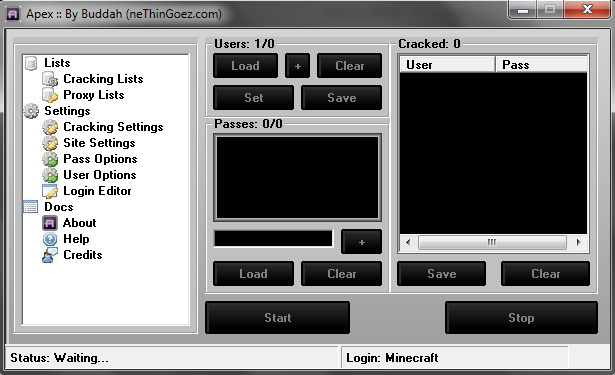Select the Settings tree node
Viewport: 615px width, 375px height.
point(67,111)
